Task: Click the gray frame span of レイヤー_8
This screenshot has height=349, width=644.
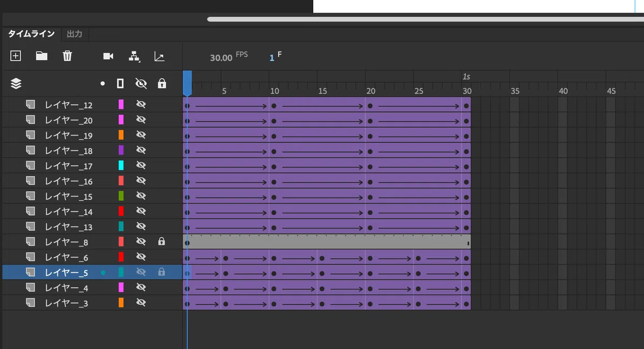Action: click(x=327, y=242)
